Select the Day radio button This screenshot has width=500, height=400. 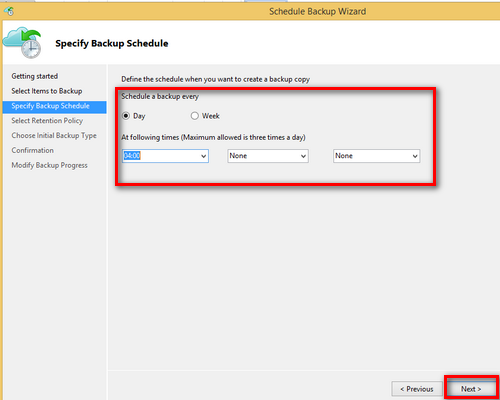point(126,116)
